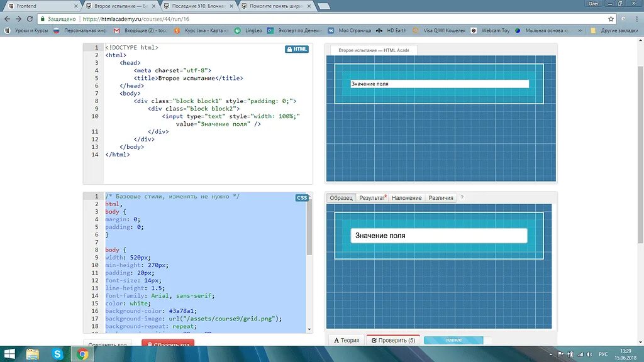Close the Помогите понять browser tab
Viewport: 644px width, 362px height.
[309, 6]
